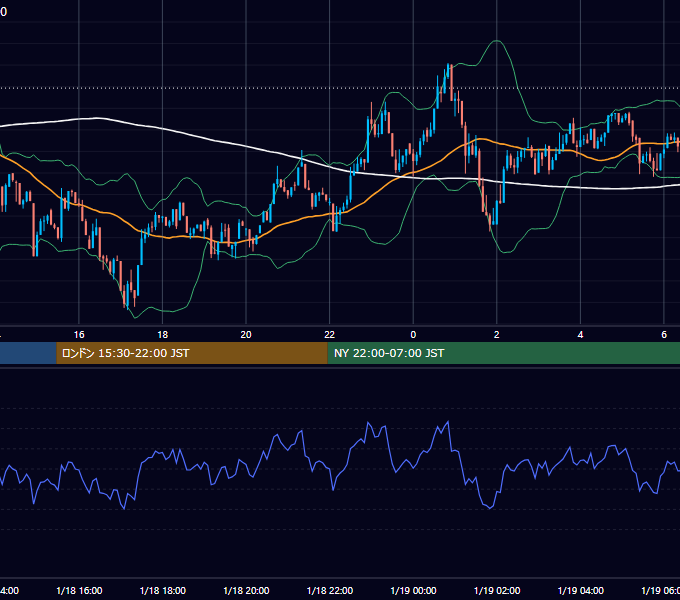Click the 20 hour label on price chart axis
The image size is (680, 600).
coord(246,335)
